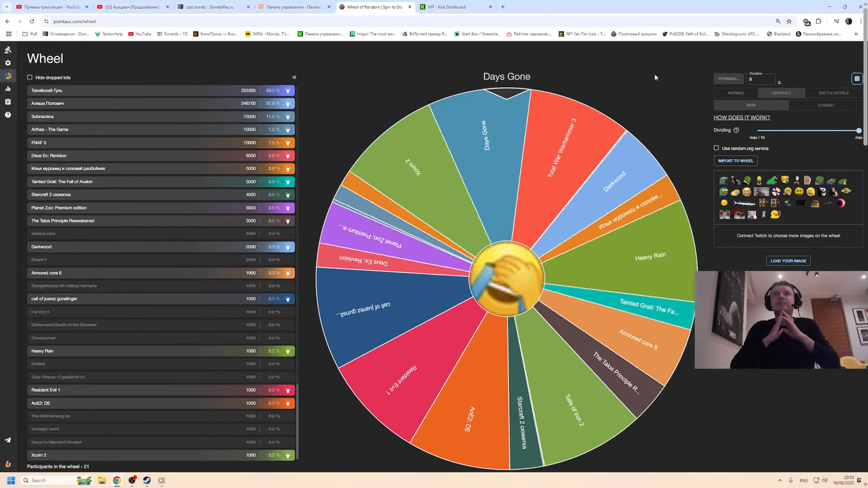This screenshot has height=488, width=868.
Task: Click the IMPORT TO WHEEL button
Action: [x=735, y=161]
